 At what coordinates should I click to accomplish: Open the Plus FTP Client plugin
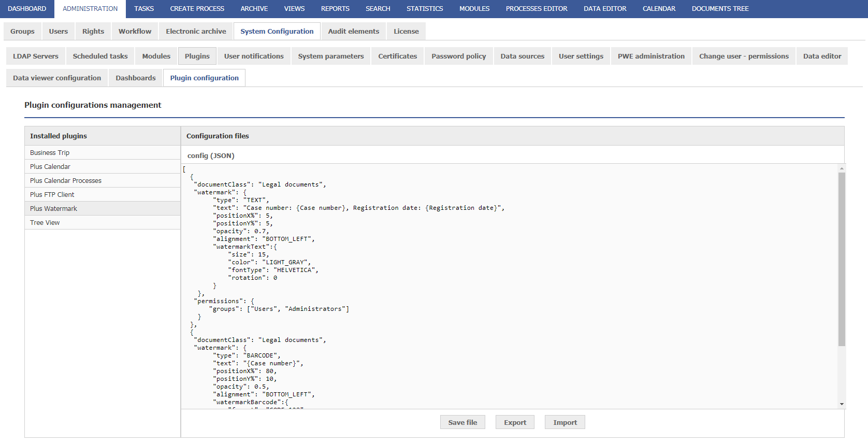coord(52,194)
